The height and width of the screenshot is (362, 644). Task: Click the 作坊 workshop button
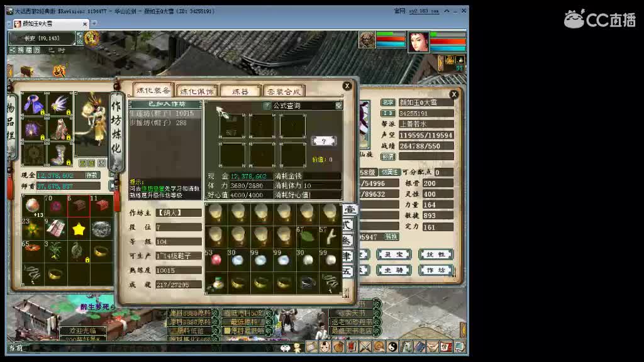click(436, 270)
